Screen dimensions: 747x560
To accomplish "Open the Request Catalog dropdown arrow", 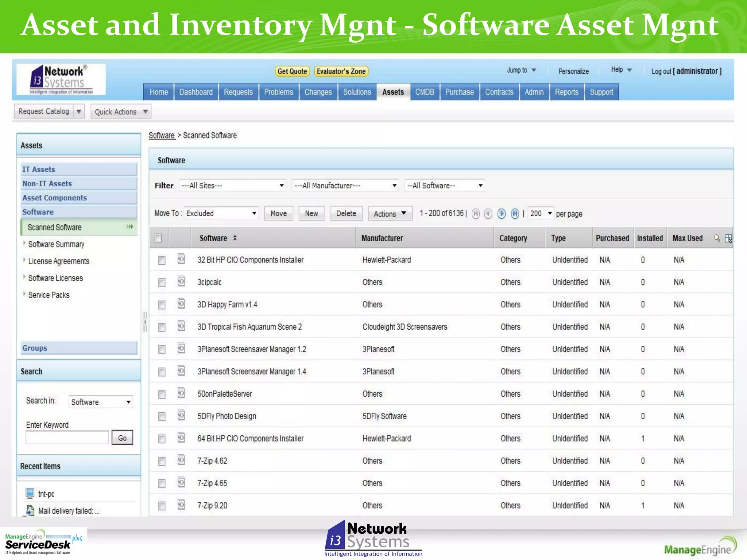I will (79, 111).
